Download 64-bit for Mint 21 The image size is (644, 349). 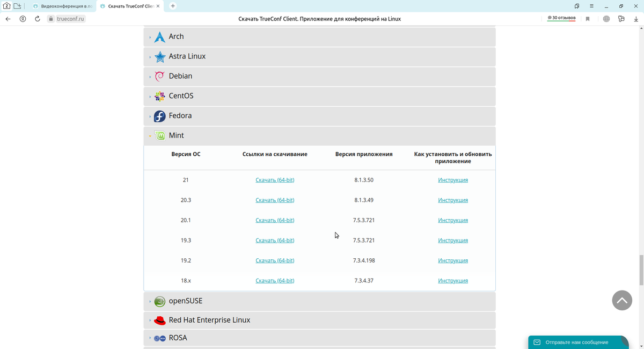point(275,180)
